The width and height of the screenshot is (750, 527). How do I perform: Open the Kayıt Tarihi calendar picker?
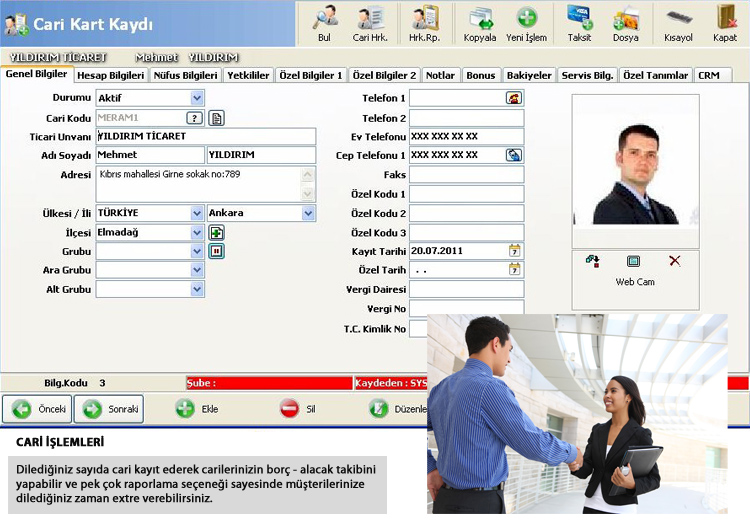click(x=515, y=251)
